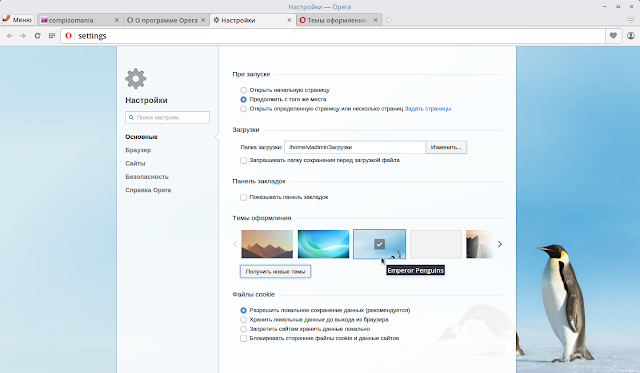This screenshot has width=640, height=373.
Task: Open a new tab with the plus button
Action: coord(389,20)
